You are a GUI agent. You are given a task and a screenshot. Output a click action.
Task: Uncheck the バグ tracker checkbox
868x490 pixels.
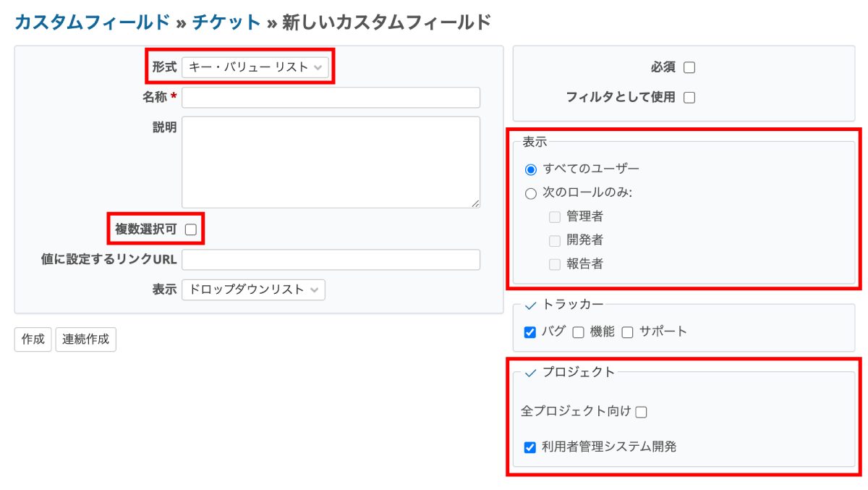[x=530, y=332]
